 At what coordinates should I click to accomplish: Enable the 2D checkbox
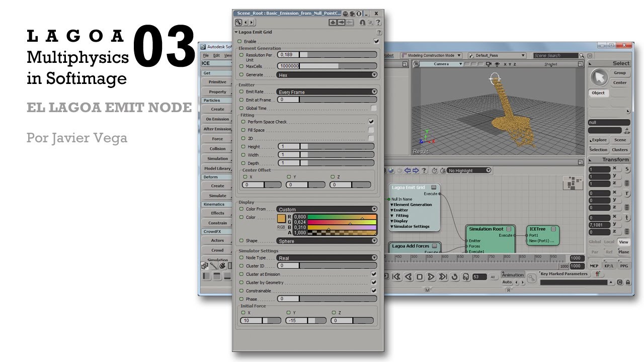(x=371, y=138)
